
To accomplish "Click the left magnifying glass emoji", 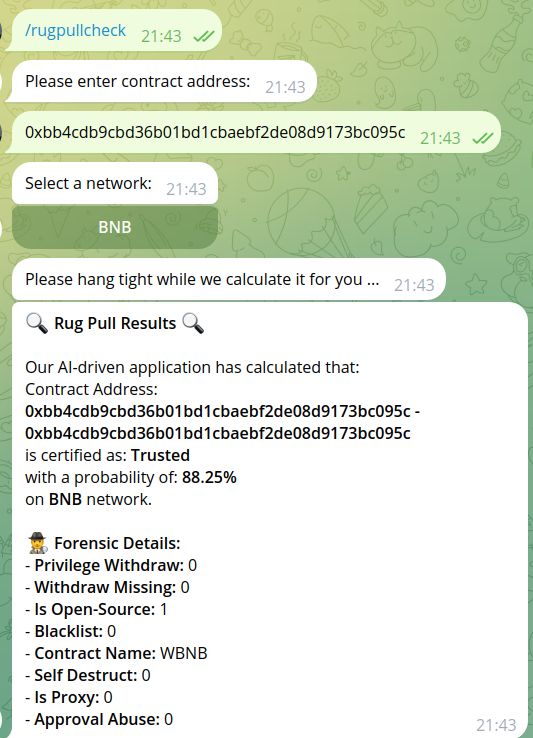I will point(37,323).
